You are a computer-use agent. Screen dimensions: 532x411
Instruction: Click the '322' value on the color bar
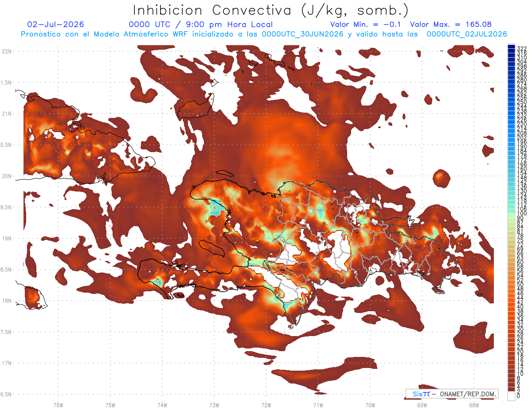pyautogui.click(x=522, y=48)
